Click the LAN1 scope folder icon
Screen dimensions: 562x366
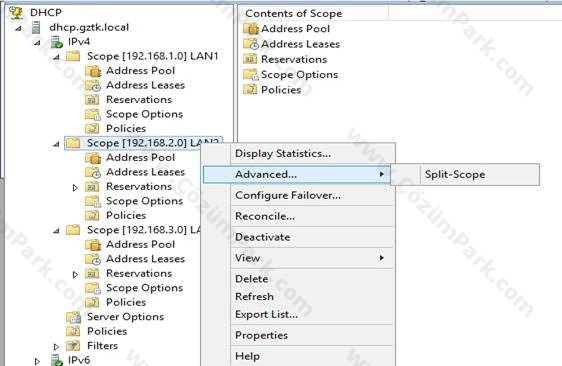(73, 56)
